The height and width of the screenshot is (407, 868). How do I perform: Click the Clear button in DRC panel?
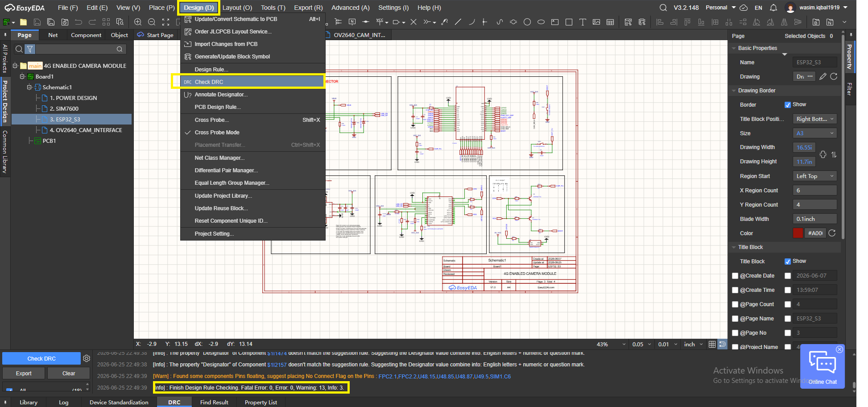tap(69, 374)
